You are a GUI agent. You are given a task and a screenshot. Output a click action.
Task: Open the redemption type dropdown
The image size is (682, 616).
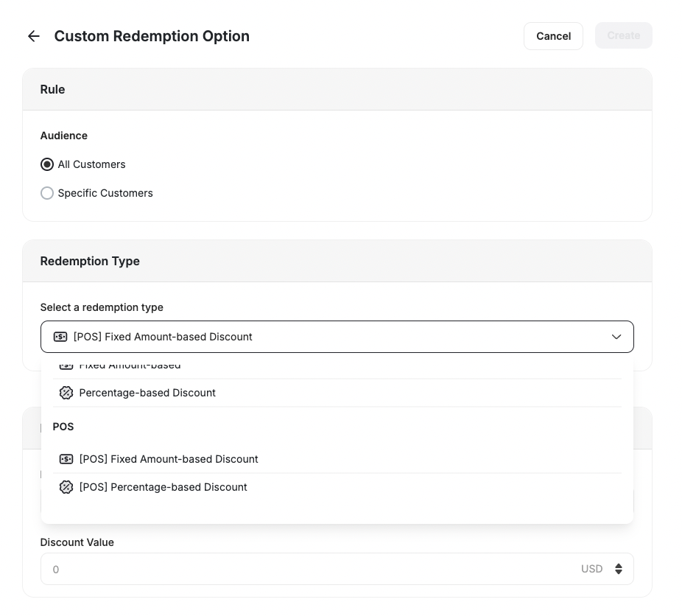click(337, 337)
